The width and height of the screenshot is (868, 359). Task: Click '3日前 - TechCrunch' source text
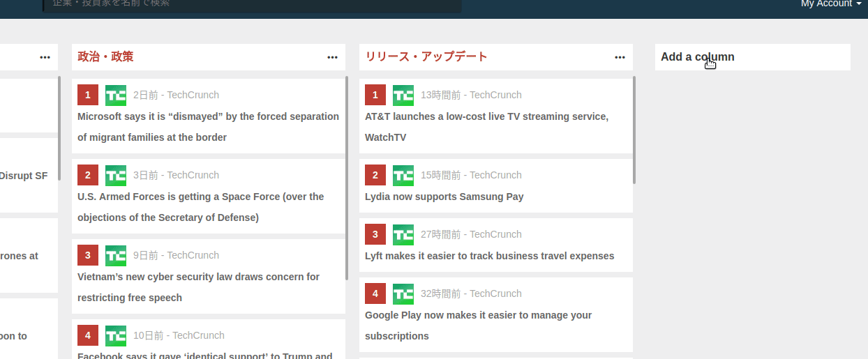click(x=176, y=175)
